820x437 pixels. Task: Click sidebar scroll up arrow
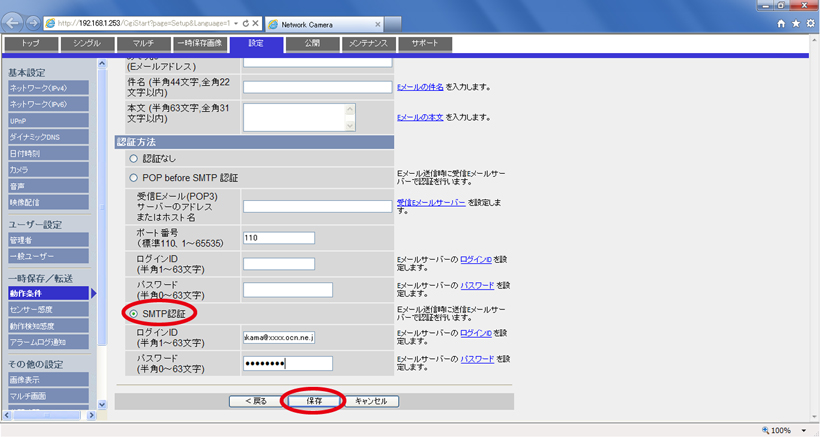[x=102, y=63]
